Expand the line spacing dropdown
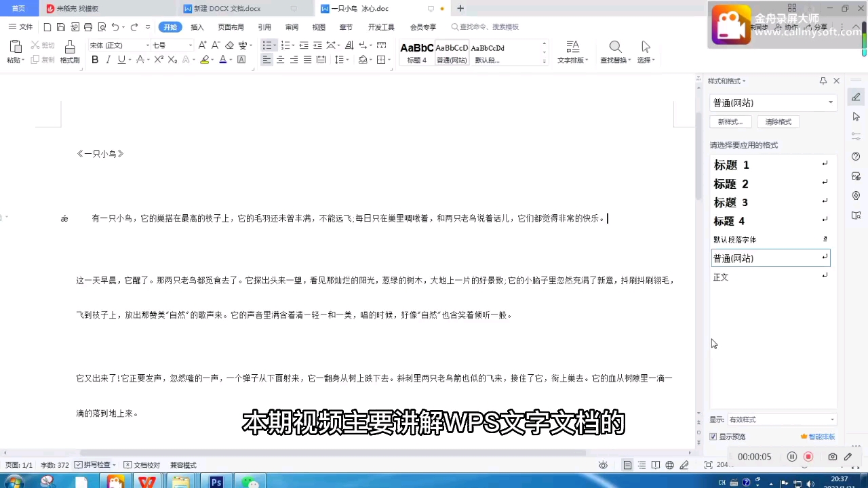This screenshot has height=488, width=868. tap(347, 60)
